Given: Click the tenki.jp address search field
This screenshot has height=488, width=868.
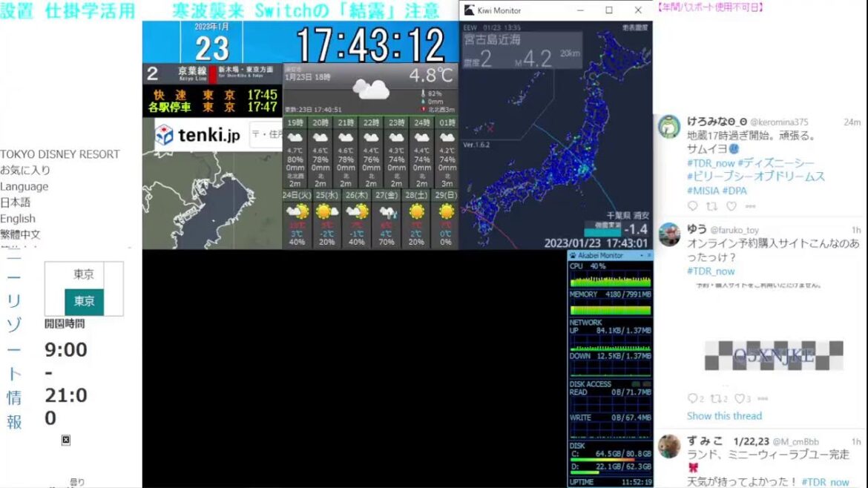Looking at the screenshot, I should tap(267, 135).
